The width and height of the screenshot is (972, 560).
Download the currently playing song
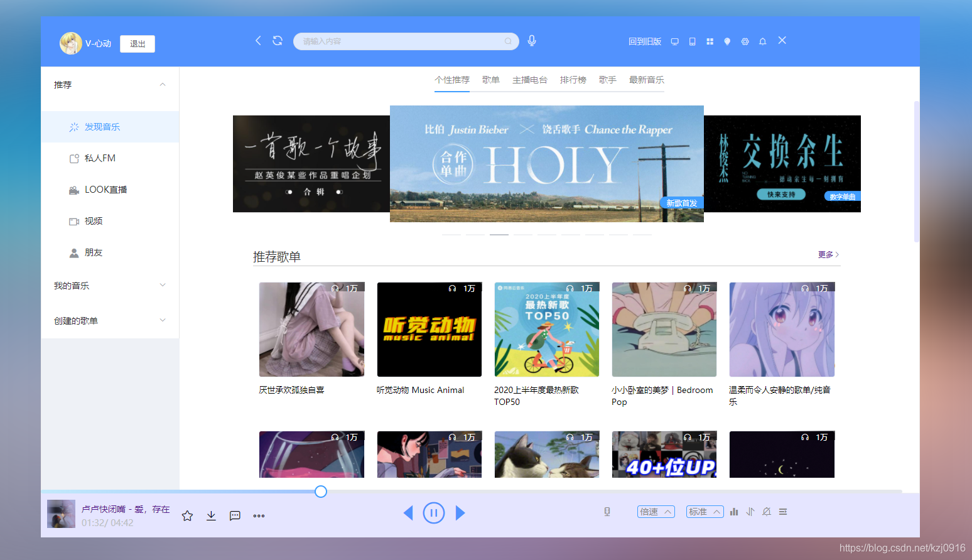pos(211,516)
